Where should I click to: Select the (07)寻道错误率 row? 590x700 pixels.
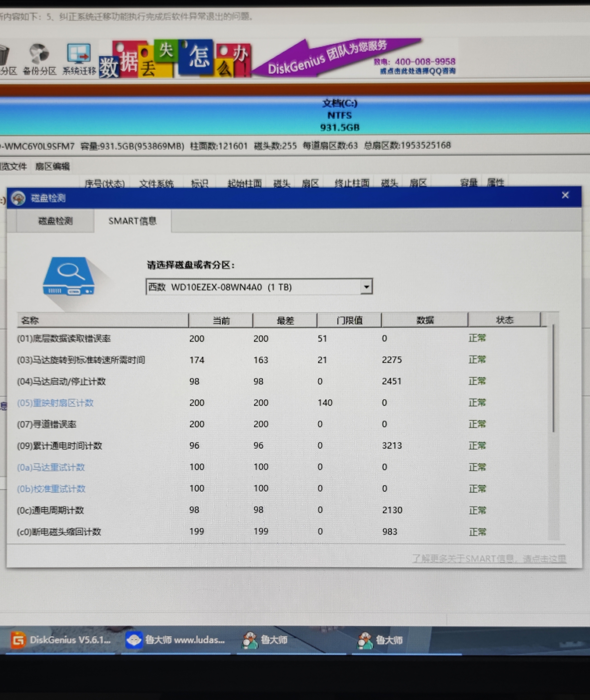[282, 424]
